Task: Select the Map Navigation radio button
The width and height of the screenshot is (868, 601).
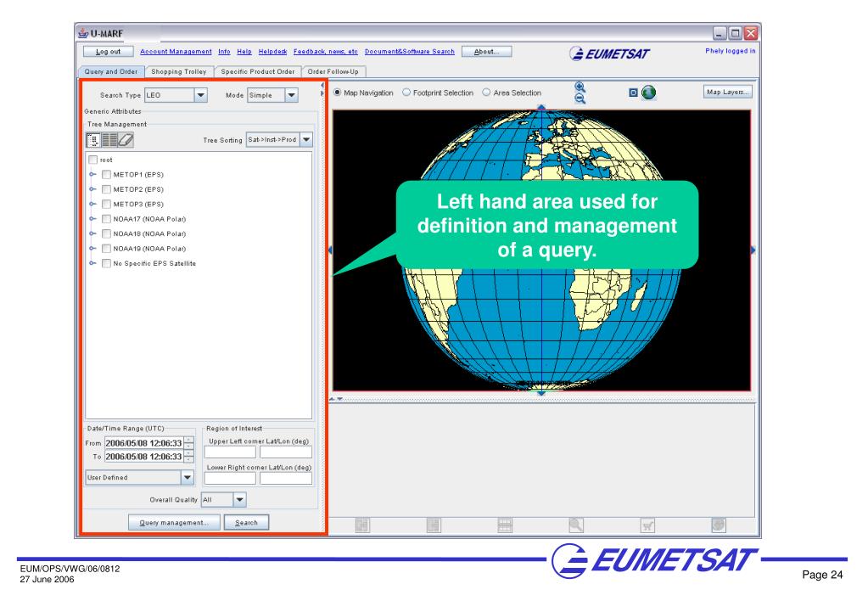Action: click(337, 93)
